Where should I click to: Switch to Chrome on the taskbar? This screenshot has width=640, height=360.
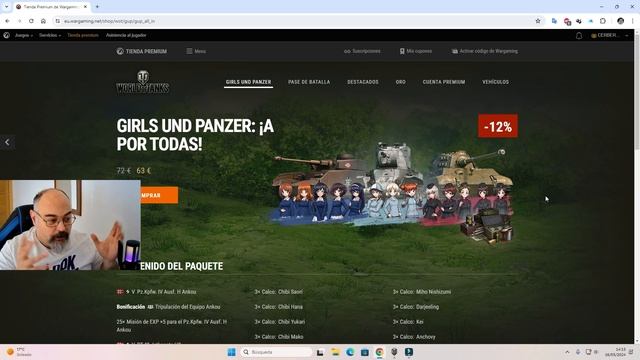pos(379,352)
